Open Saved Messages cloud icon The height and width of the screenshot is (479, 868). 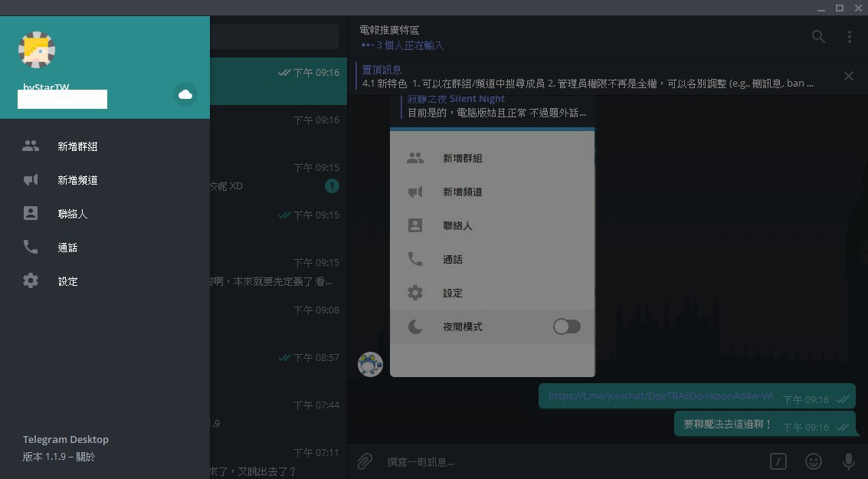click(185, 94)
